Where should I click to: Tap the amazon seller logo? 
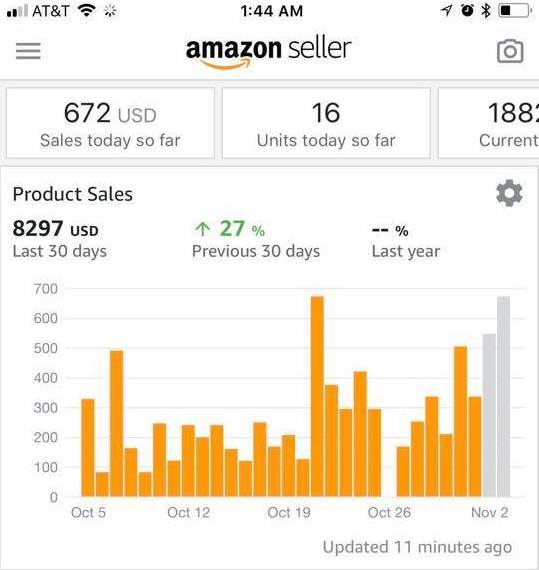(269, 52)
